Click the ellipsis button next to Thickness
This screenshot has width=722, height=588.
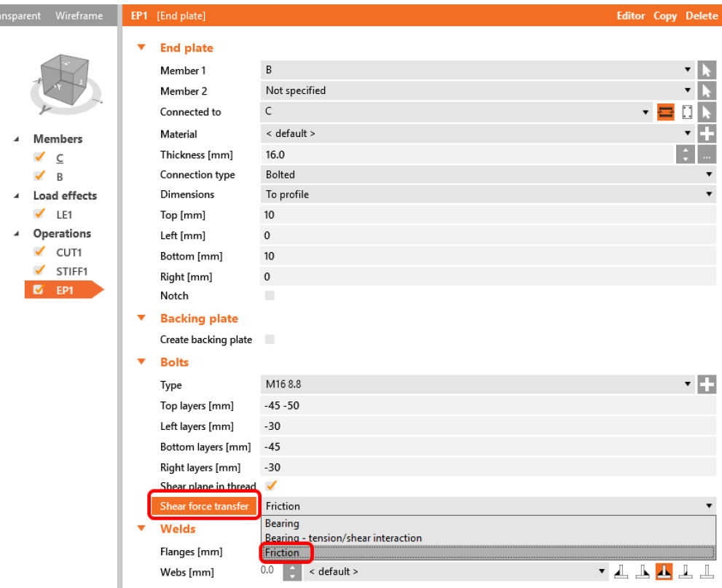coord(706,155)
